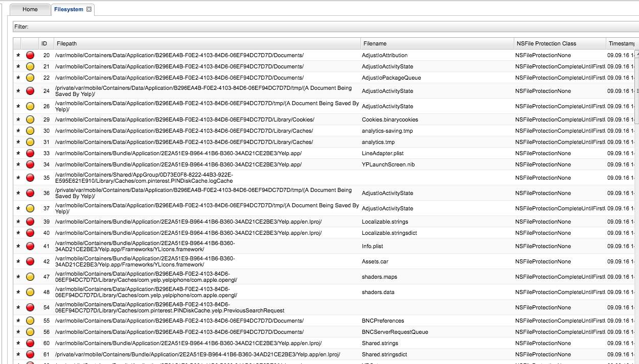Switch to the Home tab
The image size is (639, 364).
click(x=30, y=9)
